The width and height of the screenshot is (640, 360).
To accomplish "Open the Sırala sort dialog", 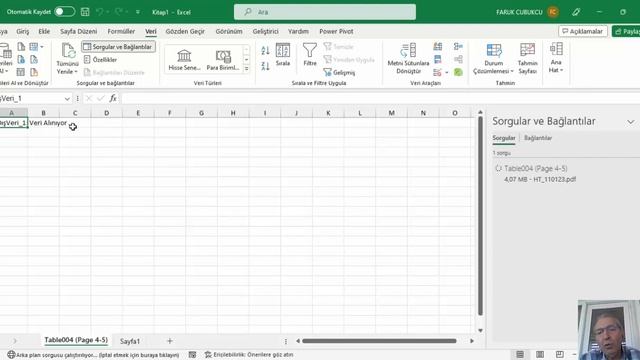I will pyautogui.click(x=283, y=55).
